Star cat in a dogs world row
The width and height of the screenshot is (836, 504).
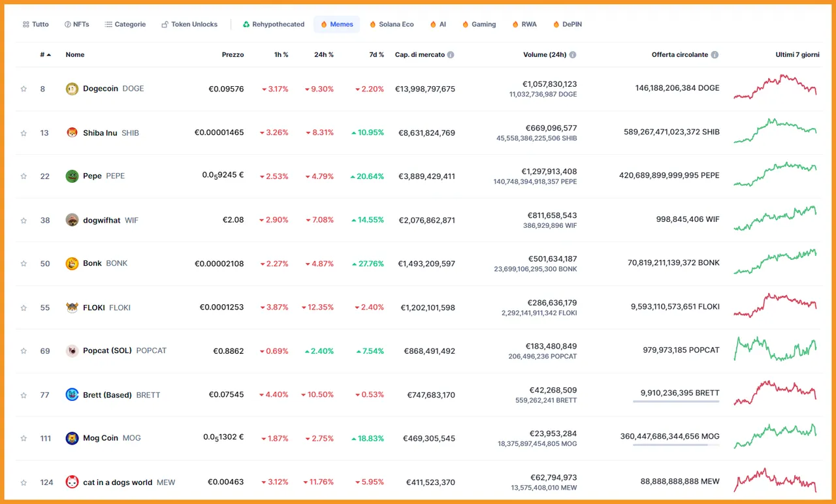24,482
